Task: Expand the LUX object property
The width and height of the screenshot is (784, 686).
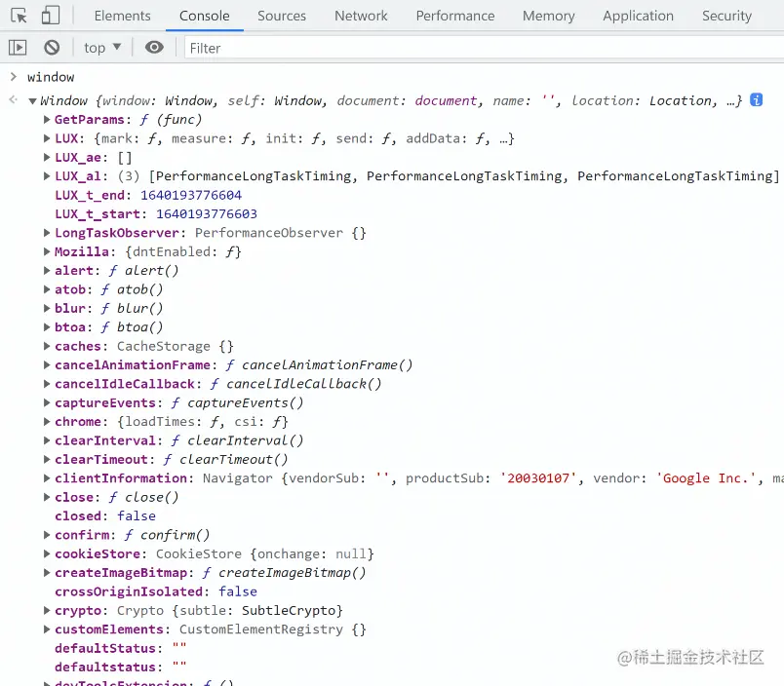Action: click(46, 138)
